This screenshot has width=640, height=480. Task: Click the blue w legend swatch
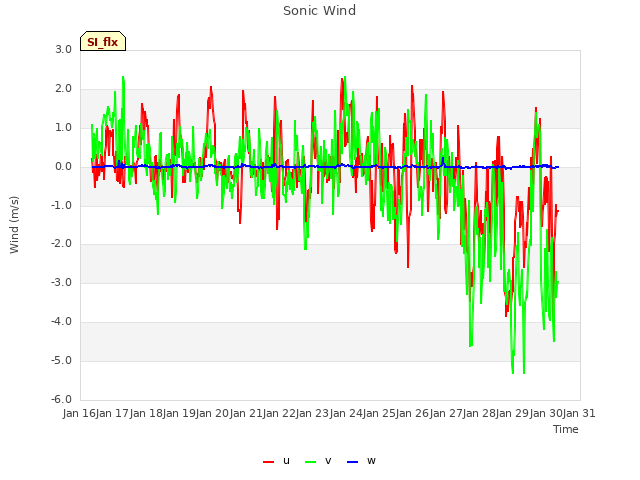(353, 462)
